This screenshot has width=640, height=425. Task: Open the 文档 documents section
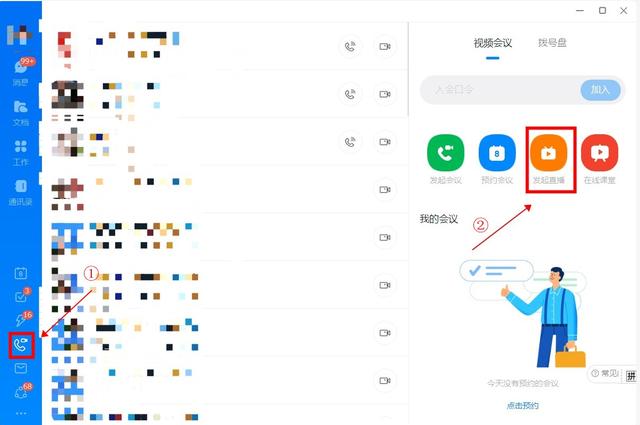tap(20, 113)
